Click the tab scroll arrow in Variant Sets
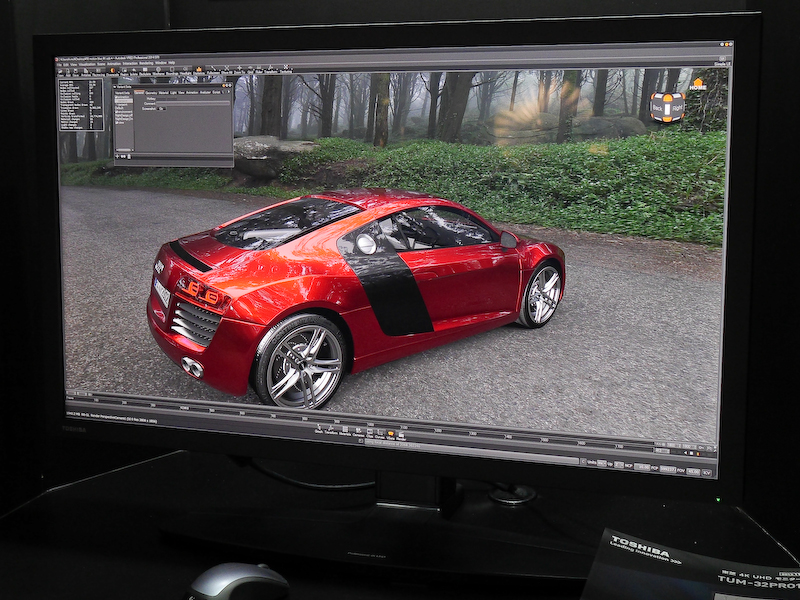This screenshot has width=800, height=600. point(229,92)
